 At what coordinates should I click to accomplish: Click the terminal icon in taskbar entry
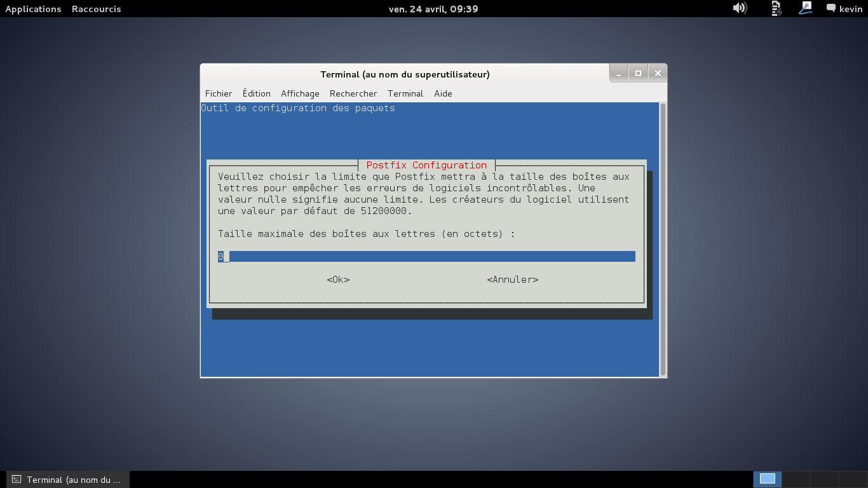point(17,480)
